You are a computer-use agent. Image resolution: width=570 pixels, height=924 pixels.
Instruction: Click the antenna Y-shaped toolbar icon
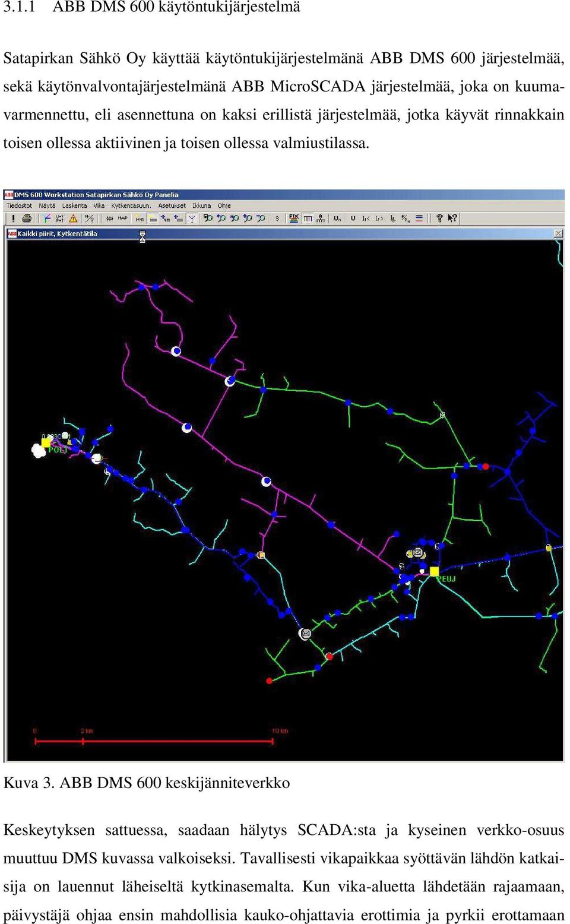[192, 219]
